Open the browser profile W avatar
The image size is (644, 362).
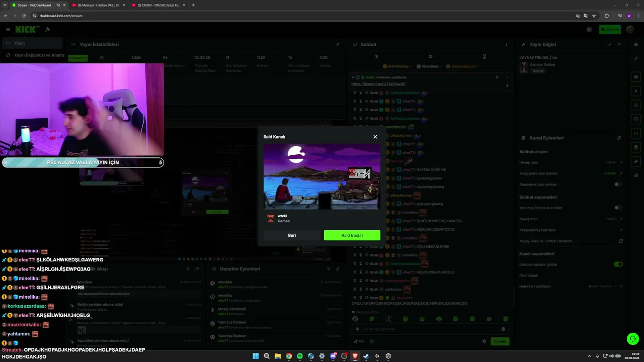pos(629,16)
